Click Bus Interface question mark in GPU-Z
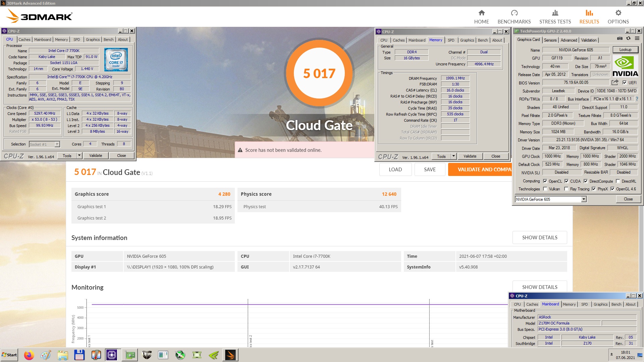Screen dimensions: 644x362 [637, 99]
